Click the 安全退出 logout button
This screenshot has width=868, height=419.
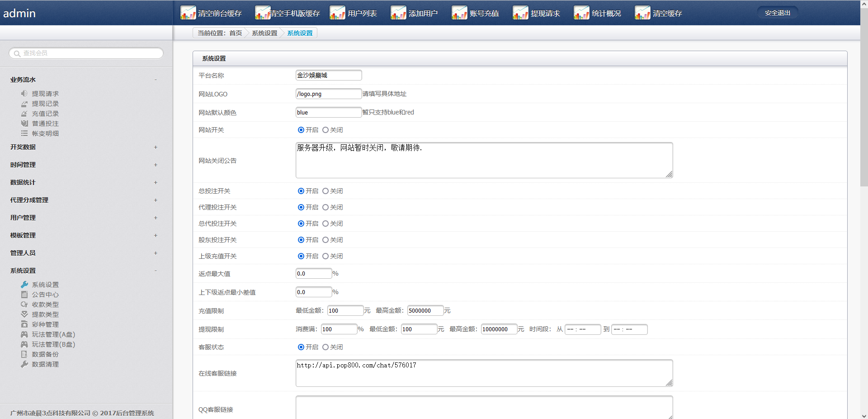point(777,13)
